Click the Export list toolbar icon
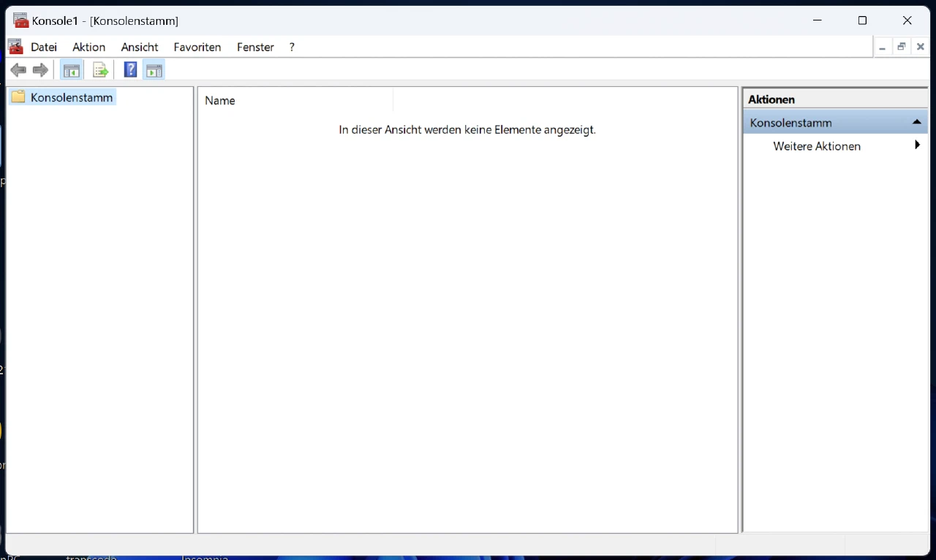Image resolution: width=936 pixels, height=560 pixels. pyautogui.click(x=100, y=70)
